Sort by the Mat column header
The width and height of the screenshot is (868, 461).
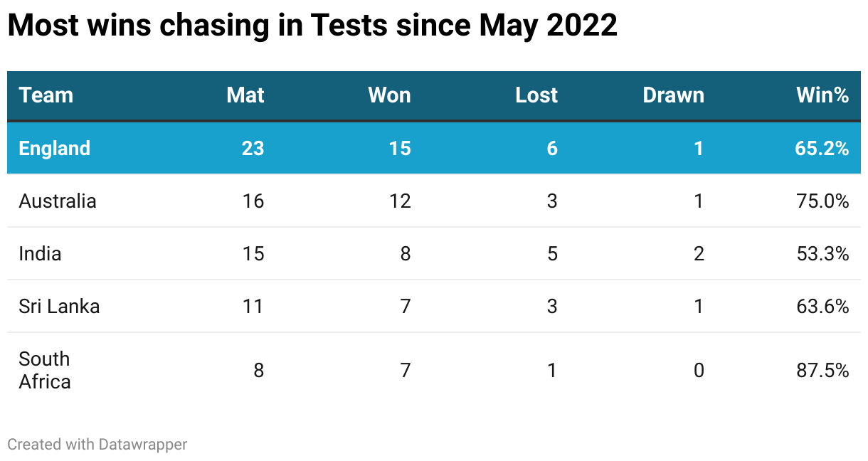point(245,95)
